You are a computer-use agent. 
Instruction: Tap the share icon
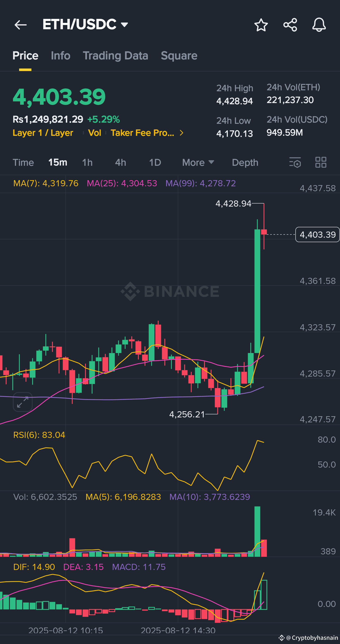click(290, 25)
